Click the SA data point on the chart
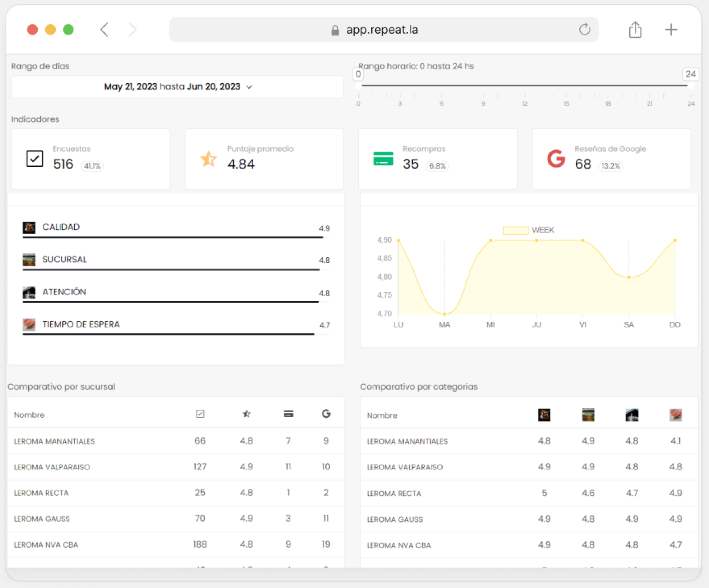The image size is (709, 588). pos(629,277)
